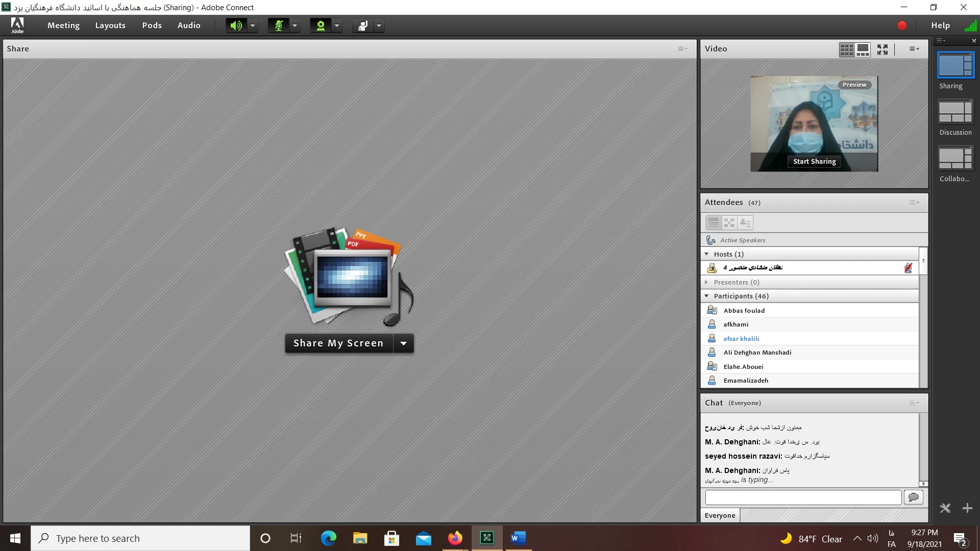This screenshot has height=551, width=980.
Task: Toggle the webcam button in toolbar
Action: pos(321,26)
